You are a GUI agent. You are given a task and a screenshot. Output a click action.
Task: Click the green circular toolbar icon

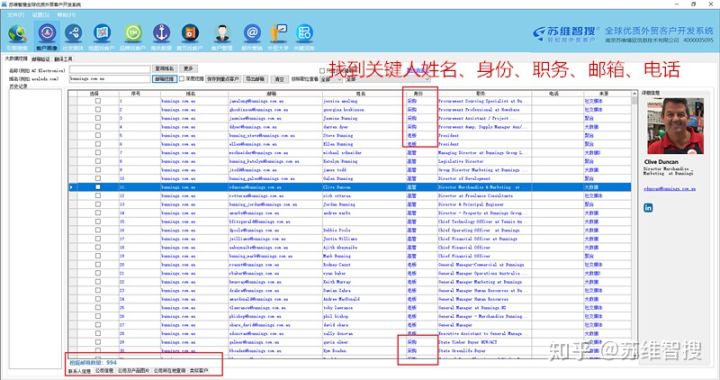click(133, 33)
